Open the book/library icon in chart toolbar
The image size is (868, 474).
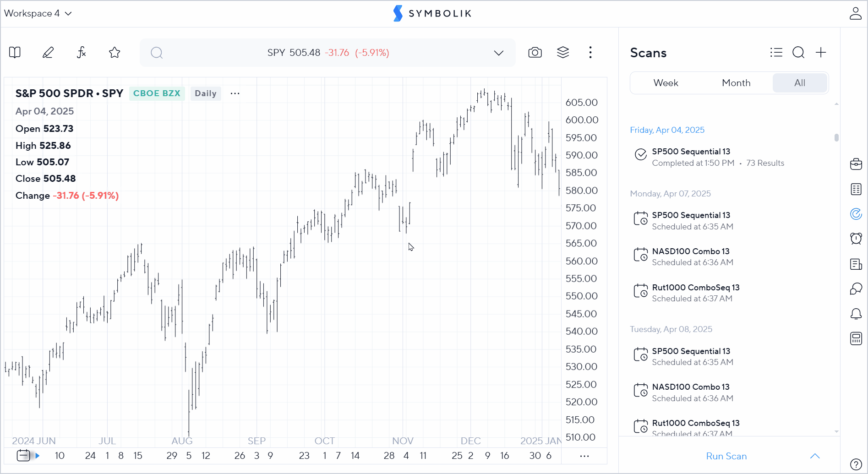tap(15, 53)
